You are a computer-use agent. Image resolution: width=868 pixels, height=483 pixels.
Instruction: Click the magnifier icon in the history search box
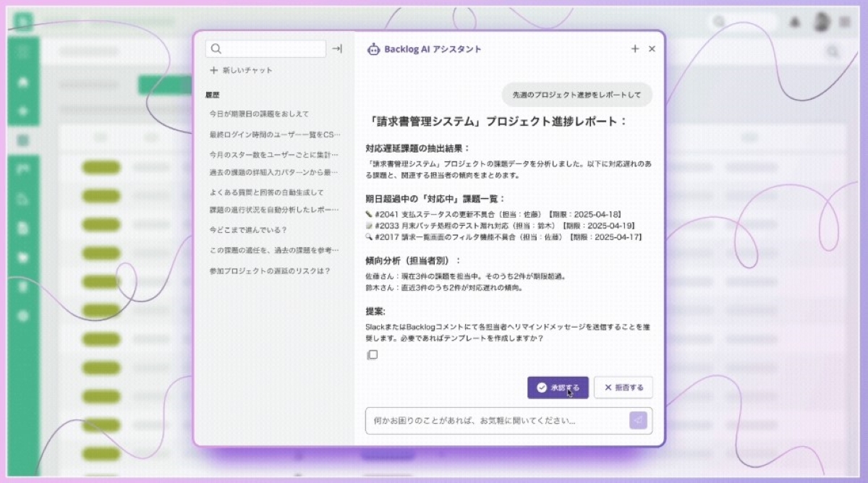(x=216, y=49)
